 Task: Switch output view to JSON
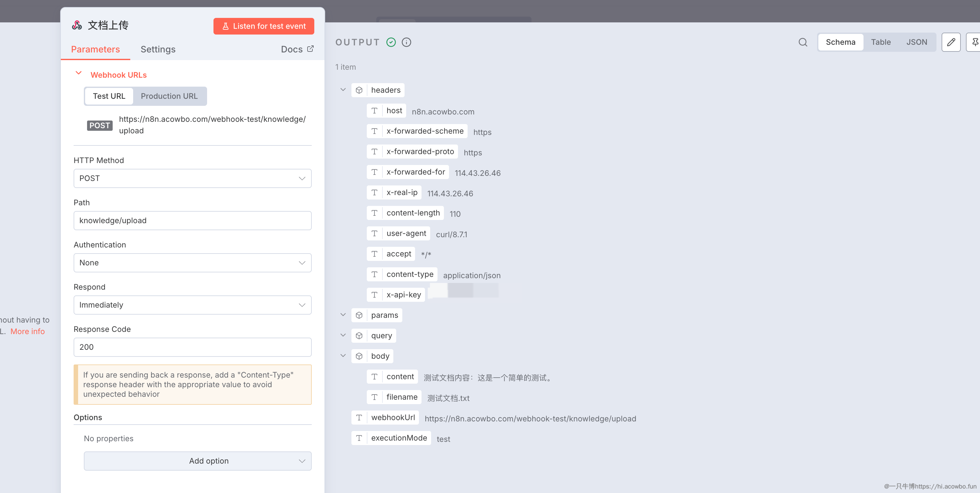(916, 42)
